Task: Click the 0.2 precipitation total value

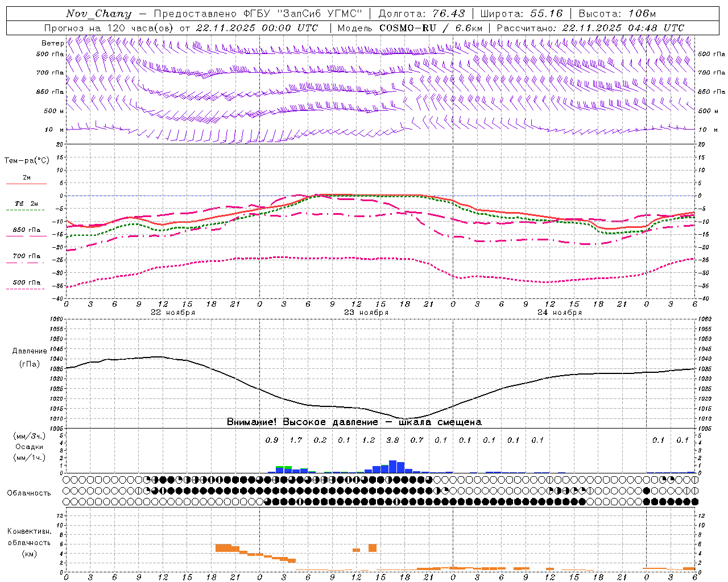Action: [320, 440]
